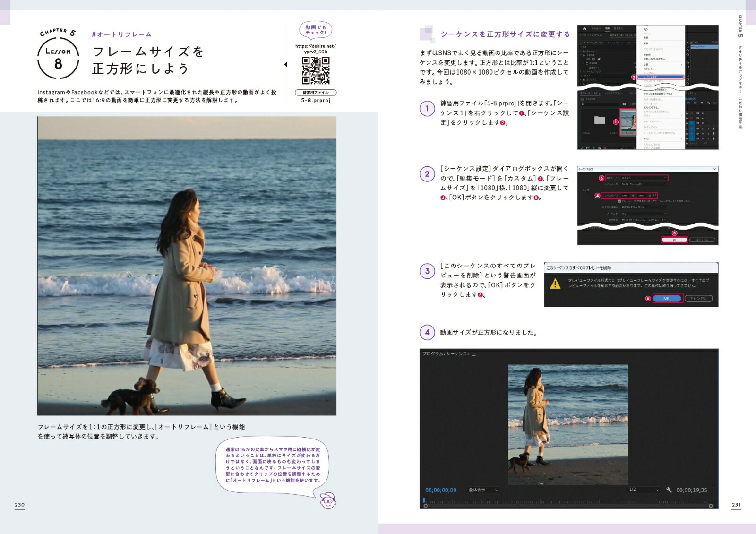
Task: Toggle the scale motion effects checkbox
Action: coord(619,201)
